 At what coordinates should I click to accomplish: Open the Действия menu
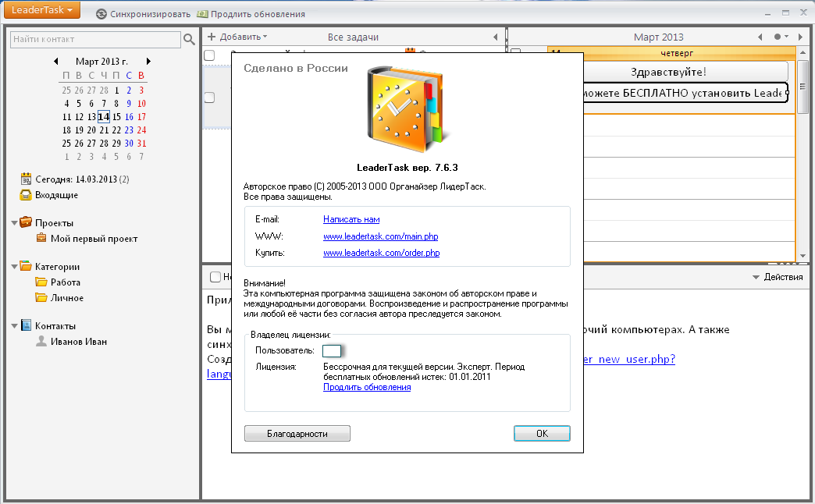point(778,277)
